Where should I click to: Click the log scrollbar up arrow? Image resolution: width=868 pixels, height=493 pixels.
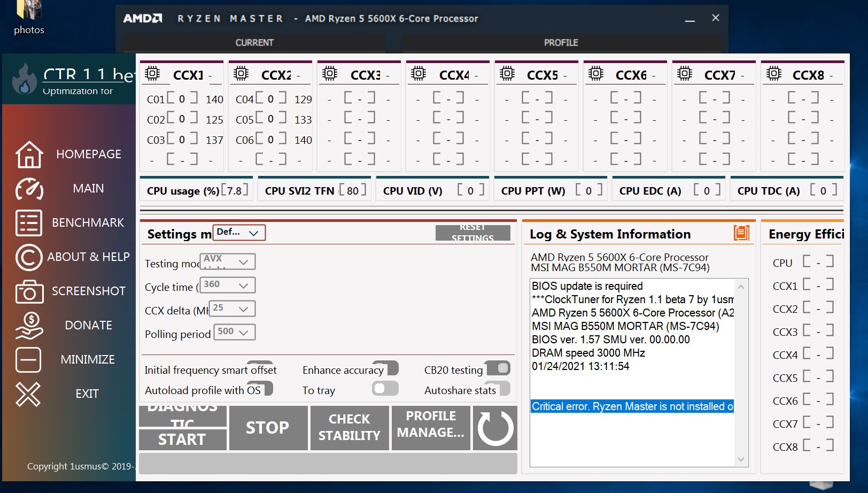(x=741, y=286)
